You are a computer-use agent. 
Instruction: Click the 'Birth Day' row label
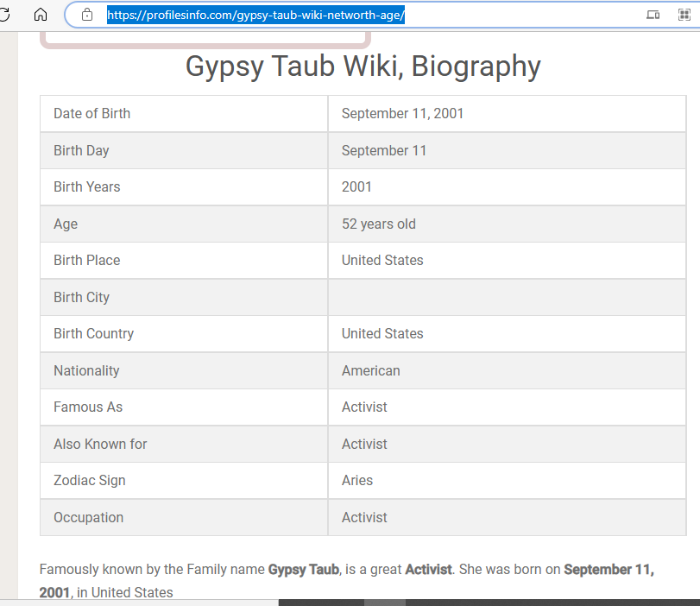[81, 150]
